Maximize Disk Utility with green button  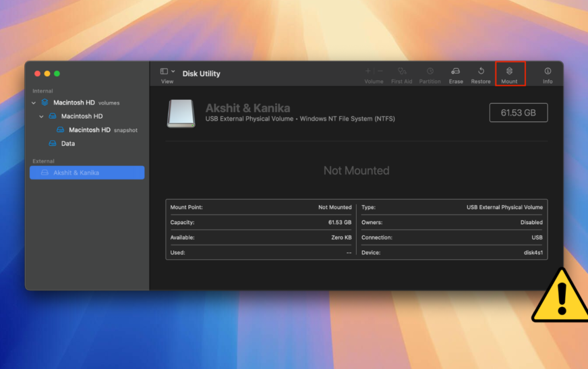[57, 74]
